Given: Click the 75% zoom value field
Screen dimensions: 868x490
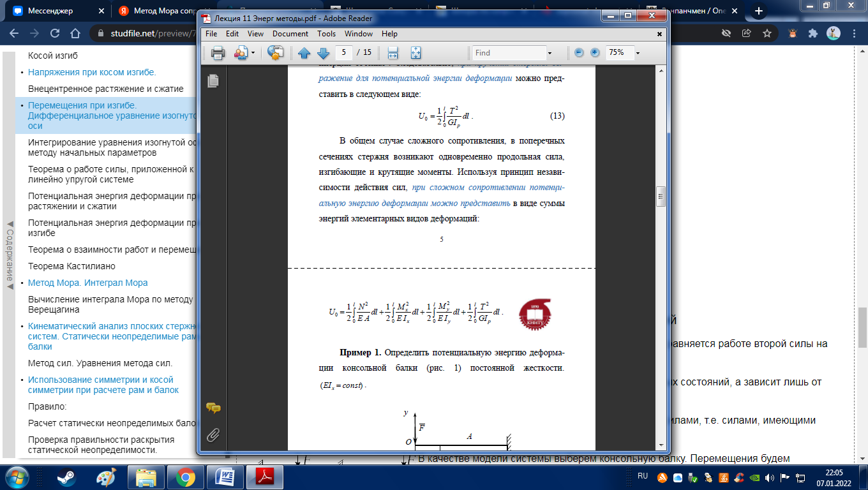Looking at the screenshot, I should (619, 52).
